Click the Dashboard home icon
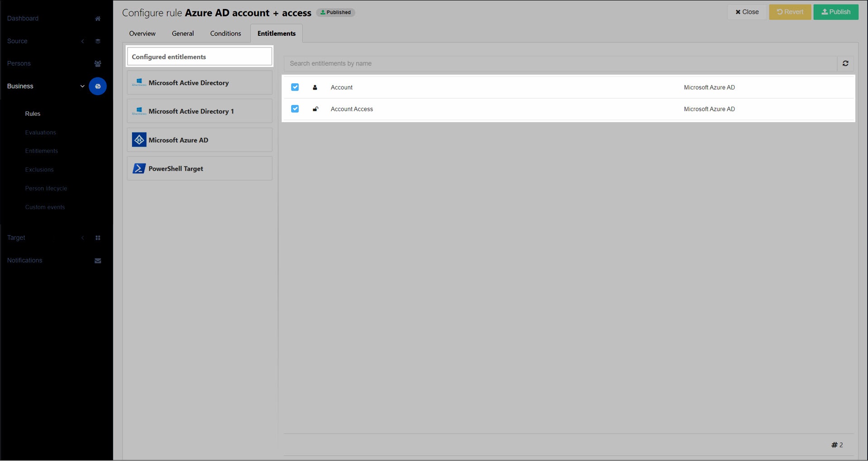The height and width of the screenshot is (461, 868). tap(98, 19)
